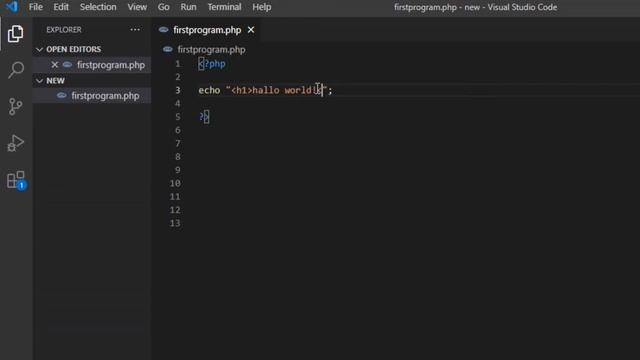640x360 pixels.
Task: Click line number 1 in gutter
Action: [178, 64]
